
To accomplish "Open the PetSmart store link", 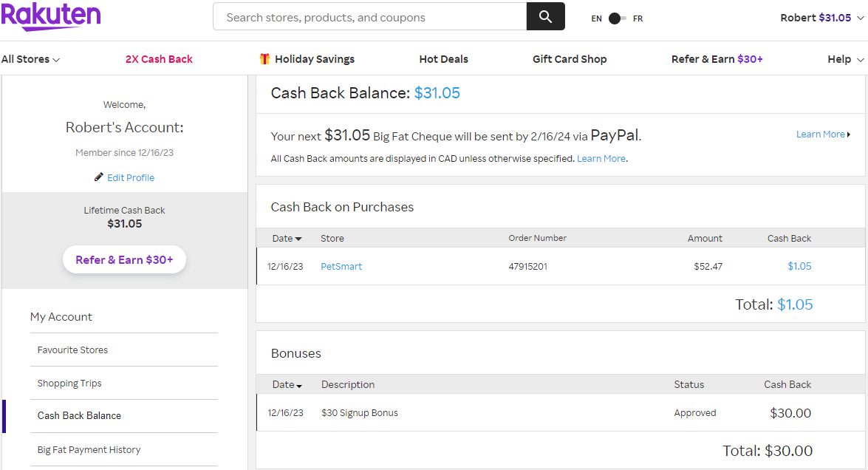I will tap(341, 266).
